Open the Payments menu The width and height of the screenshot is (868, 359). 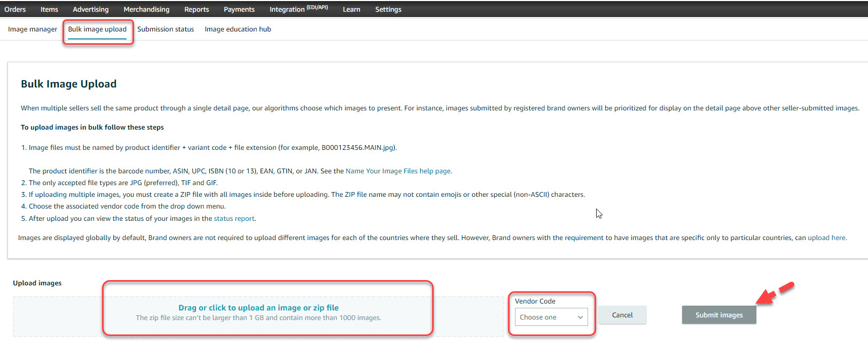click(x=239, y=9)
